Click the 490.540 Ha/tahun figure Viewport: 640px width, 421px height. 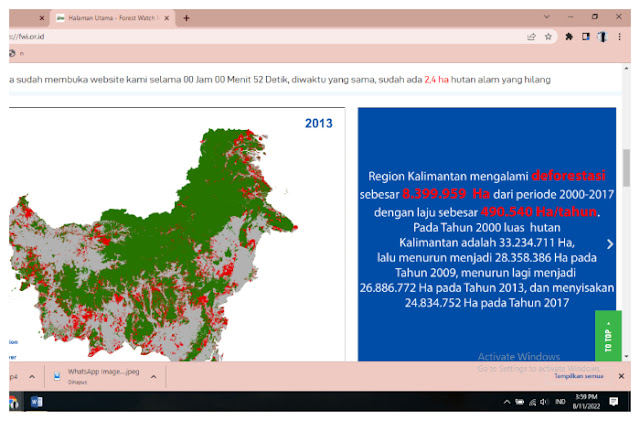click(x=539, y=212)
